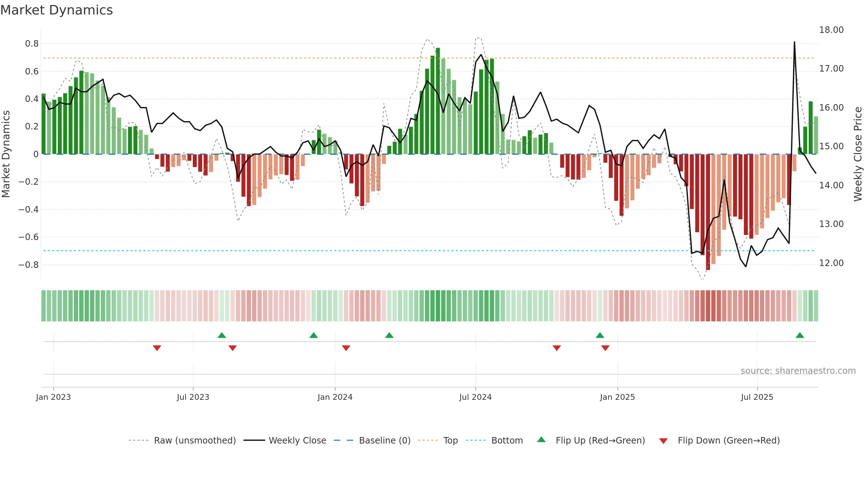Select the flip-down marker right before Jan 2025
Viewport: 868px width, 488px height.
coord(605,348)
